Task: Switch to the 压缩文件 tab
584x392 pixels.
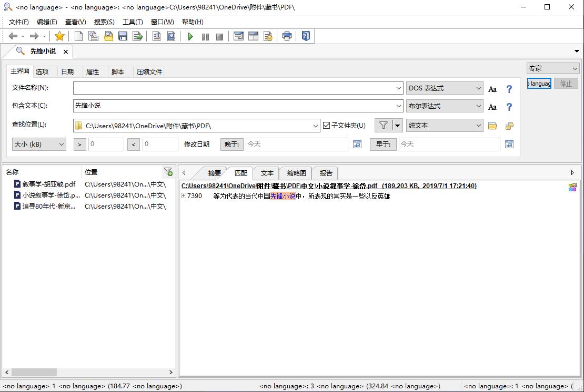Action: 149,72
